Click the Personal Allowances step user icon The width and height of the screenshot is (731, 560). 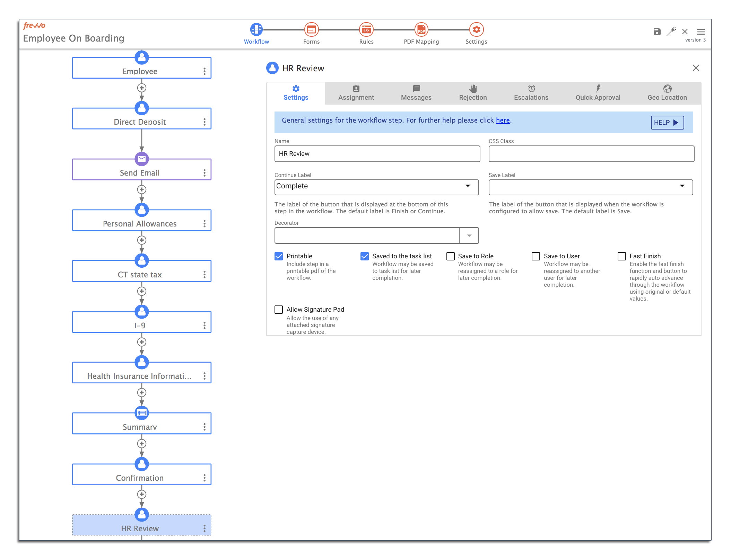142,210
